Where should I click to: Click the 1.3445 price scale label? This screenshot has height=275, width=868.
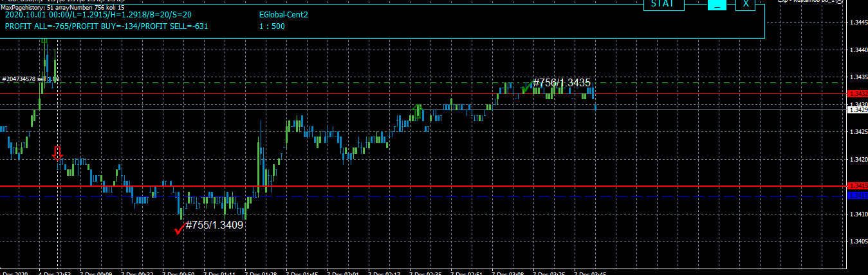pyautogui.click(x=858, y=23)
